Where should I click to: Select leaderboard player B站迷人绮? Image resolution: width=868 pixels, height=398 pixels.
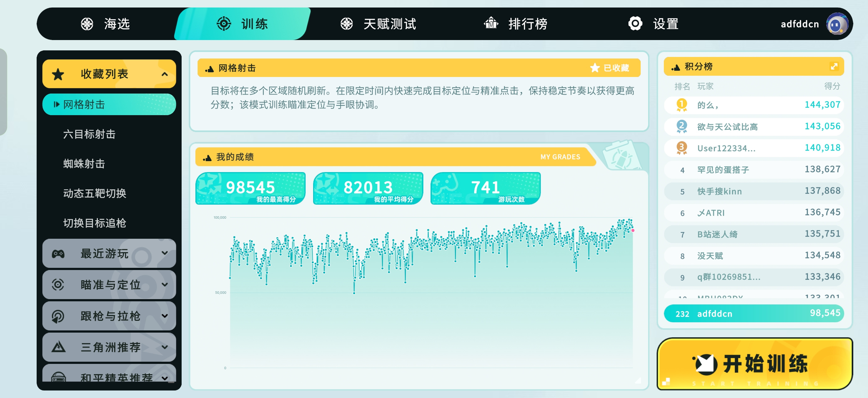click(754, 234)
